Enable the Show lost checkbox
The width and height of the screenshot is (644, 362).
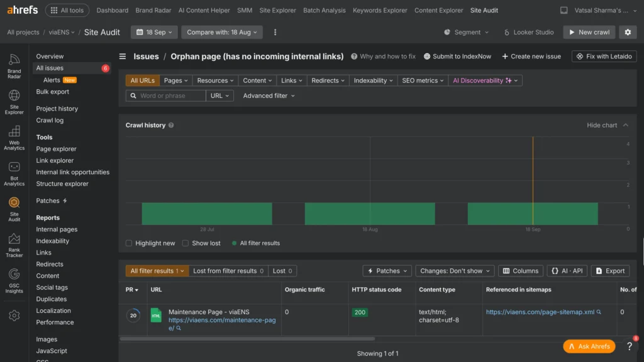click(186, 243)
